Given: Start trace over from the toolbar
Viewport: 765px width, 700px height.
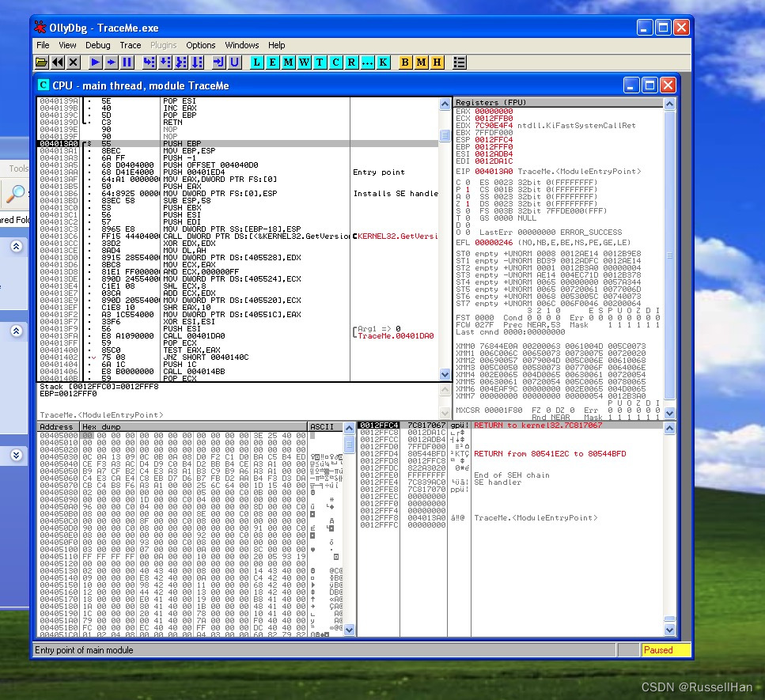Looking at the screenshot, I should pyautogui.click(x=197, y=62).
